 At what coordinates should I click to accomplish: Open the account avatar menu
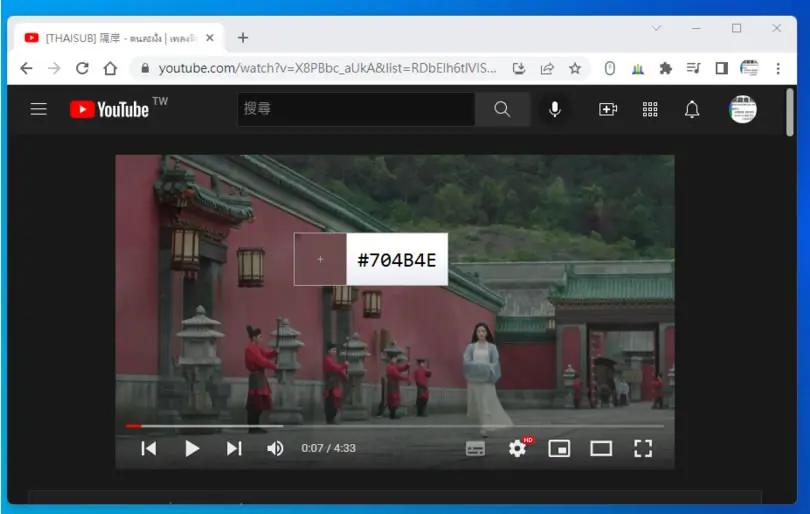(x=743, y=109)
